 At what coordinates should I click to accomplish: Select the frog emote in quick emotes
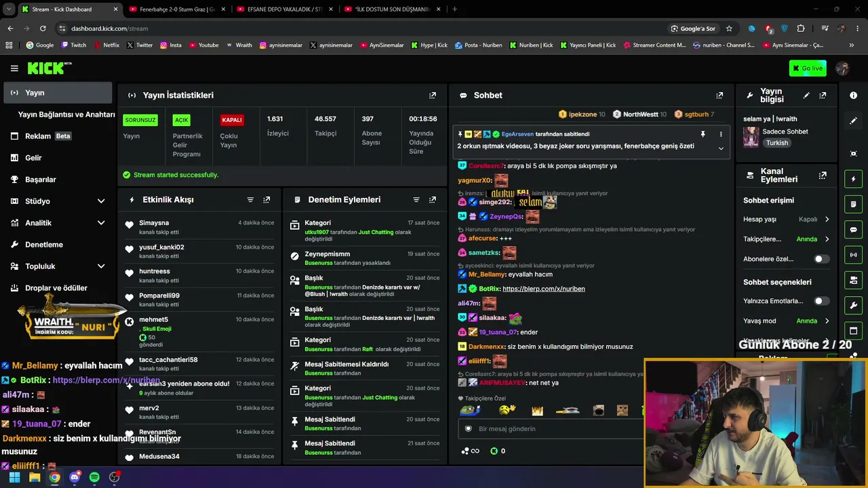tap(470, 410)
